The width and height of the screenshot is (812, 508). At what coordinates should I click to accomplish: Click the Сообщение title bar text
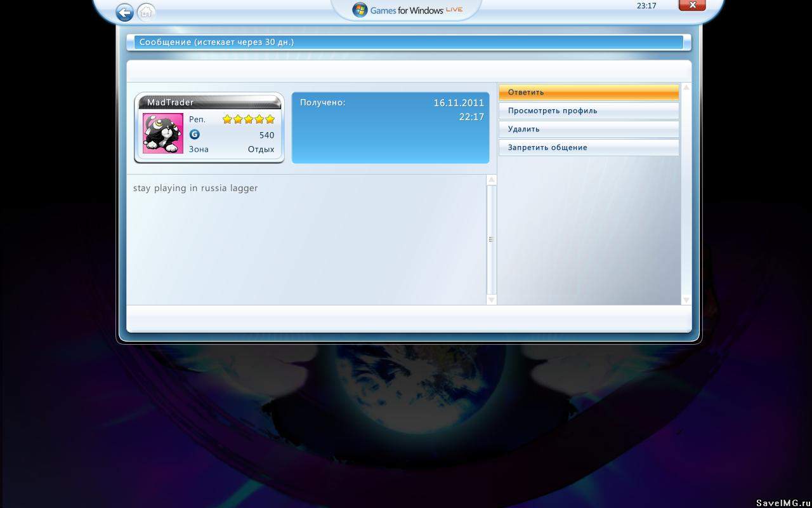(x=216, y=42)
